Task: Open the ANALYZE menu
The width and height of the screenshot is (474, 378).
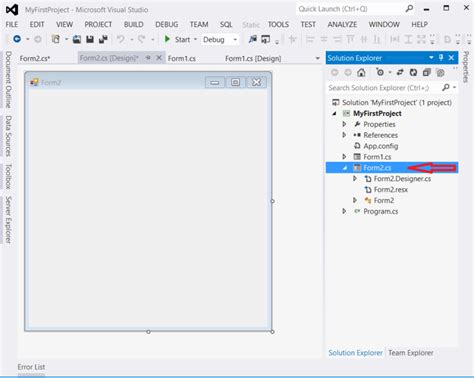Action: tap(342, 24)
